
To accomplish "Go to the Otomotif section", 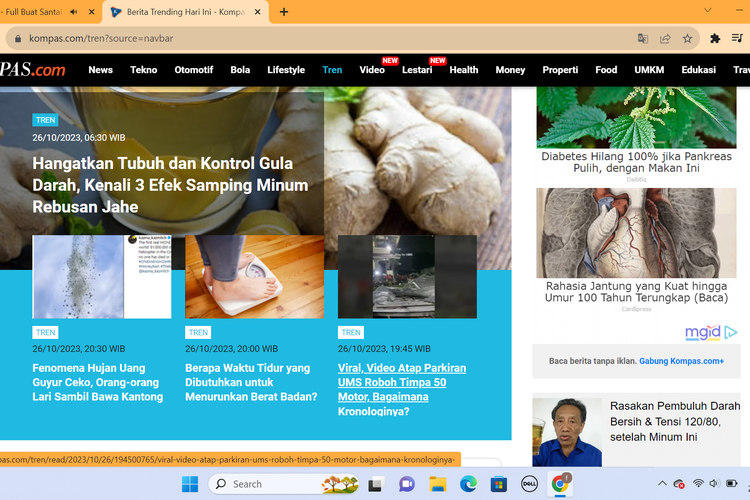I will tap(194, 70).
